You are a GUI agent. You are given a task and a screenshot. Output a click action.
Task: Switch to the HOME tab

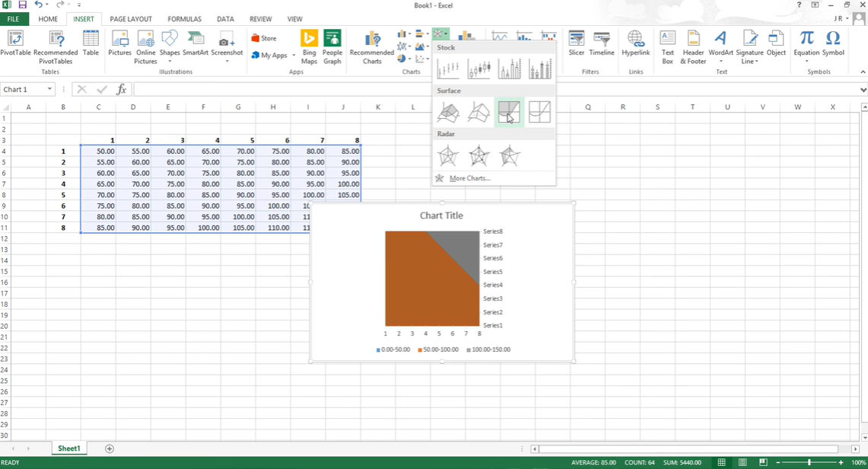tap(48, 19)
